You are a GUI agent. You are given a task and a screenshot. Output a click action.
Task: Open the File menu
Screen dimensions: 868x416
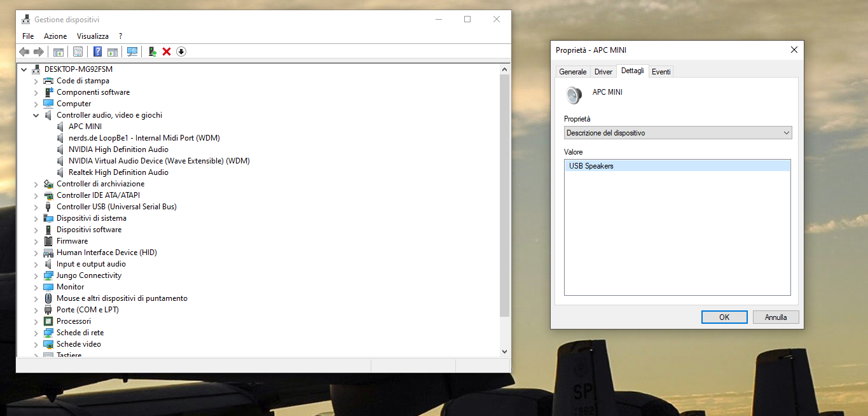coord(28,36)
